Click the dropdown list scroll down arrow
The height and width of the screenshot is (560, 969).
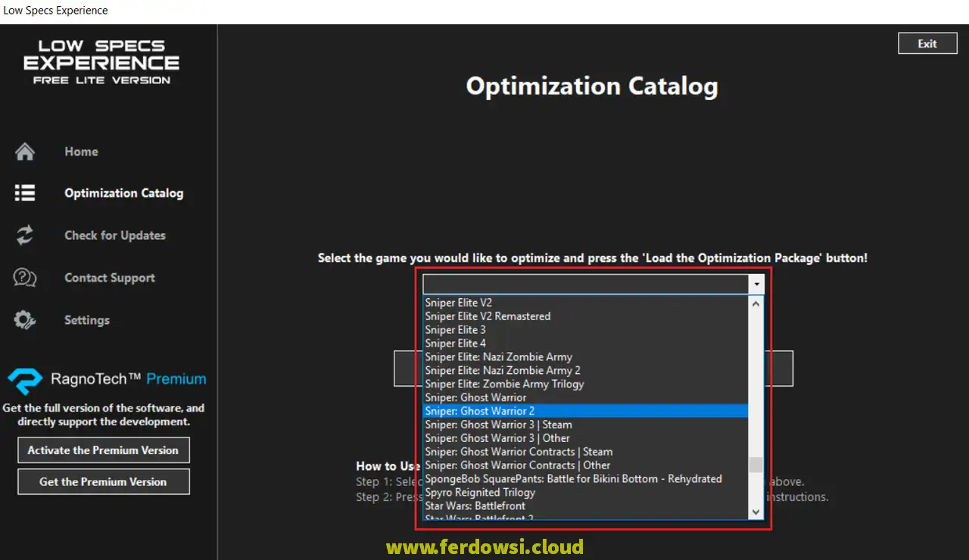[756, 512]
